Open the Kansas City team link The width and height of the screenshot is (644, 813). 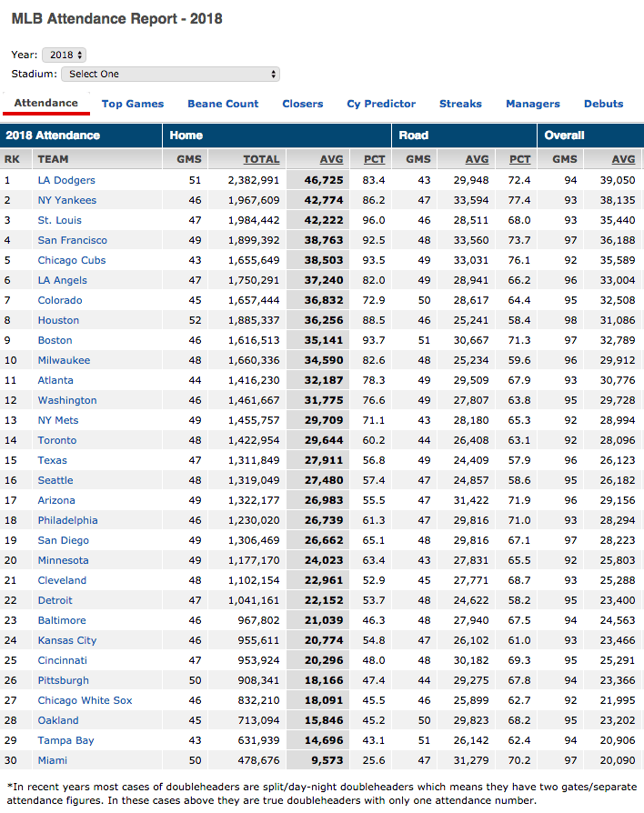67,641
